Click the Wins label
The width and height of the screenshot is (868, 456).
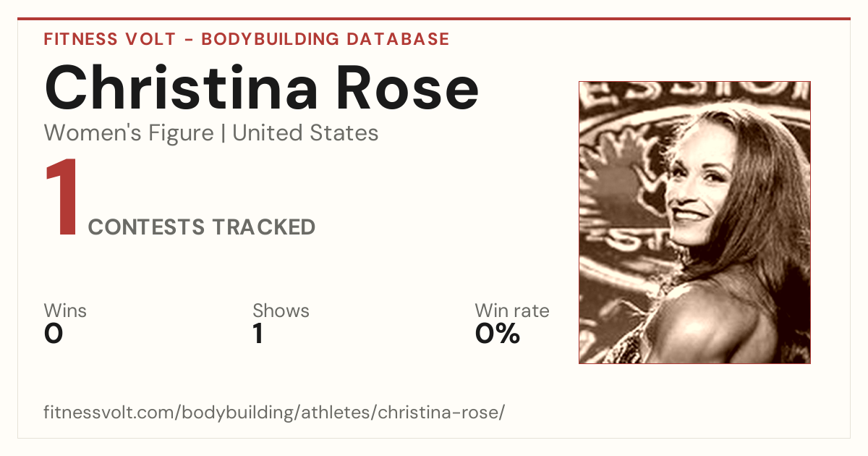click(x=65, y=311)
